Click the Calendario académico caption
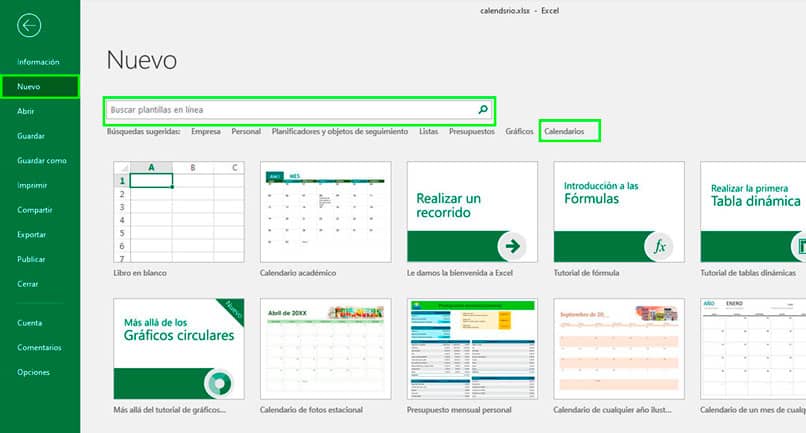 coord(298,273)
